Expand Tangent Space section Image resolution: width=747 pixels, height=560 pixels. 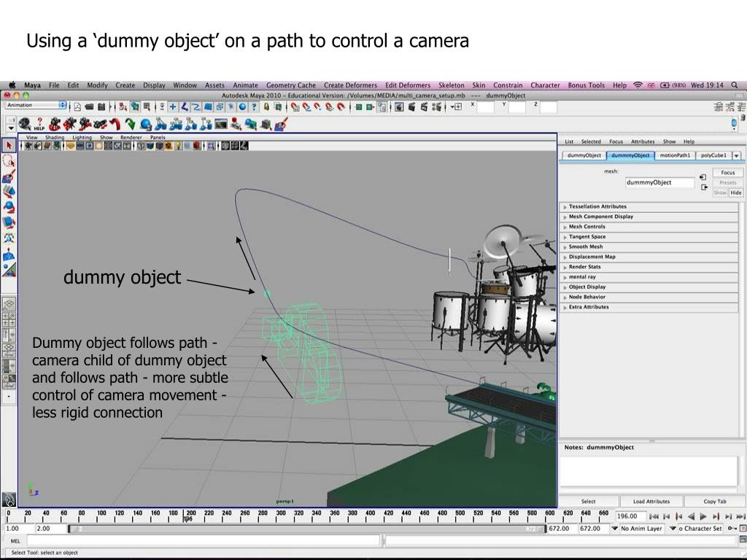(x=649, y=237)
